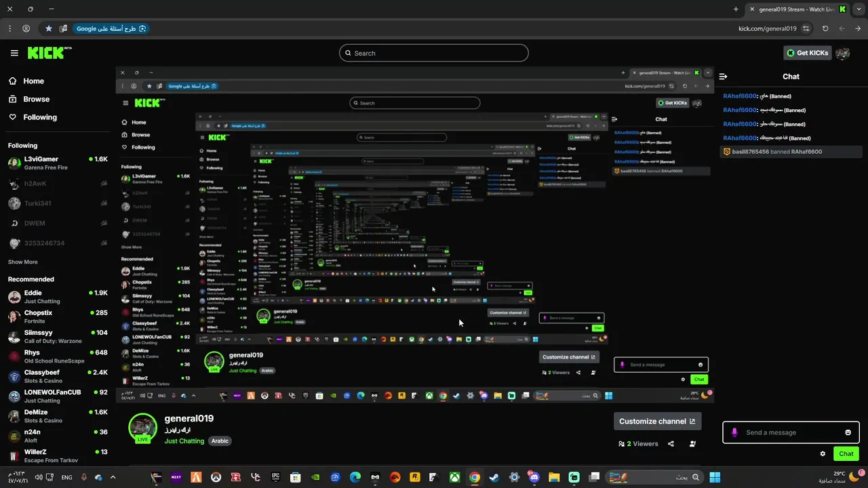Open the profile avatar menu next to Get KICKs
This screenshot has height=488, width=868.
[x=843, y=53]
